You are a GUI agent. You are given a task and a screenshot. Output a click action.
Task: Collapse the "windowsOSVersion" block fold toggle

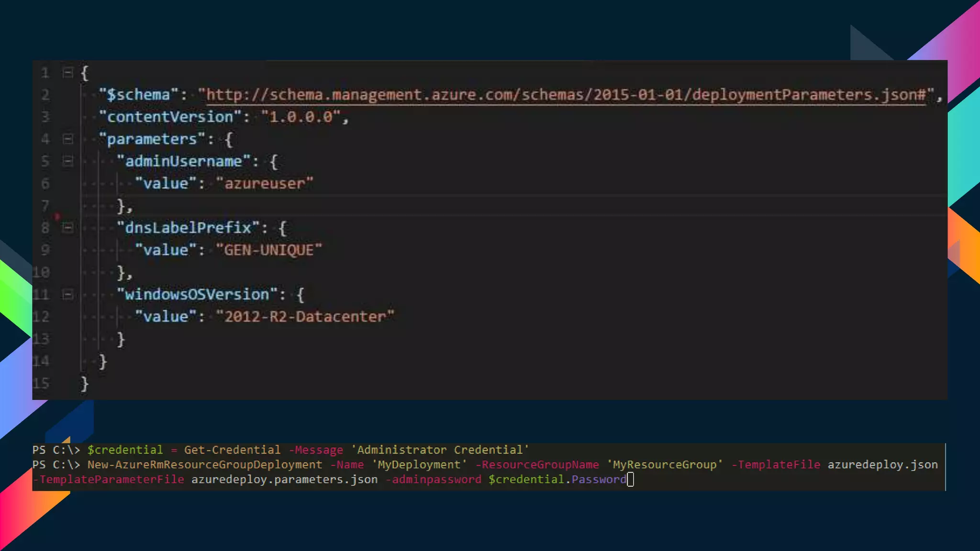coord(68,294)
